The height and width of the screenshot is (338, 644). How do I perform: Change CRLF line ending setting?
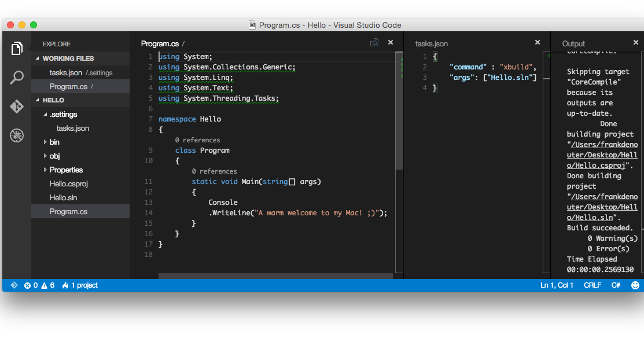[593, 285]
